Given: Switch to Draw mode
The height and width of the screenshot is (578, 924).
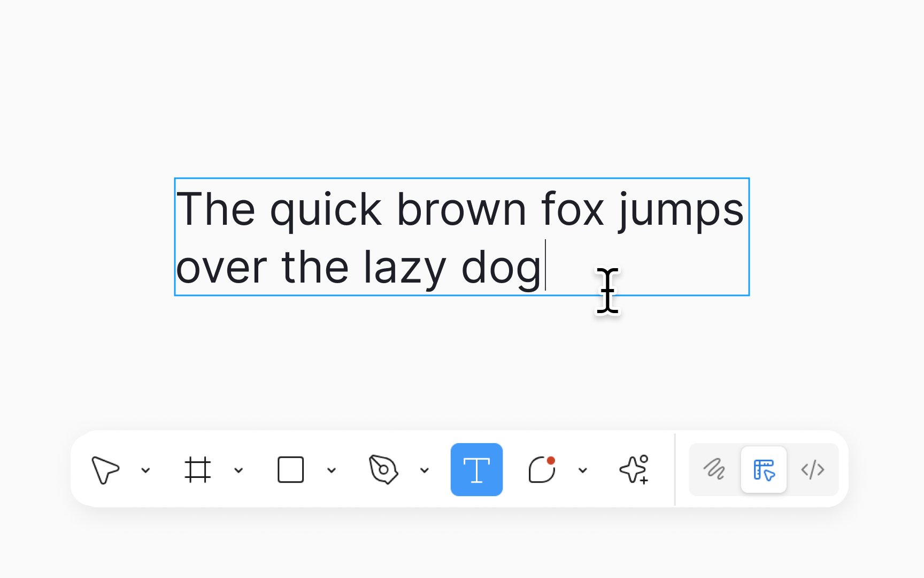Looking at the screenshot, I should 714,470.
